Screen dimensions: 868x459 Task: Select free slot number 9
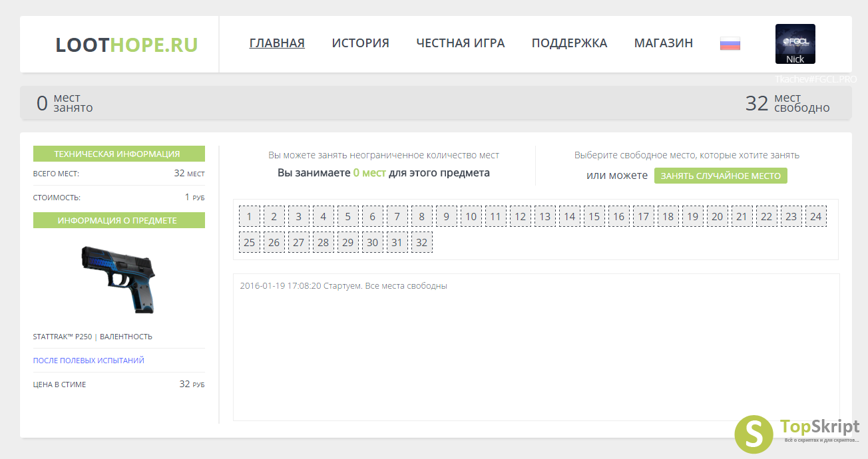447,216
